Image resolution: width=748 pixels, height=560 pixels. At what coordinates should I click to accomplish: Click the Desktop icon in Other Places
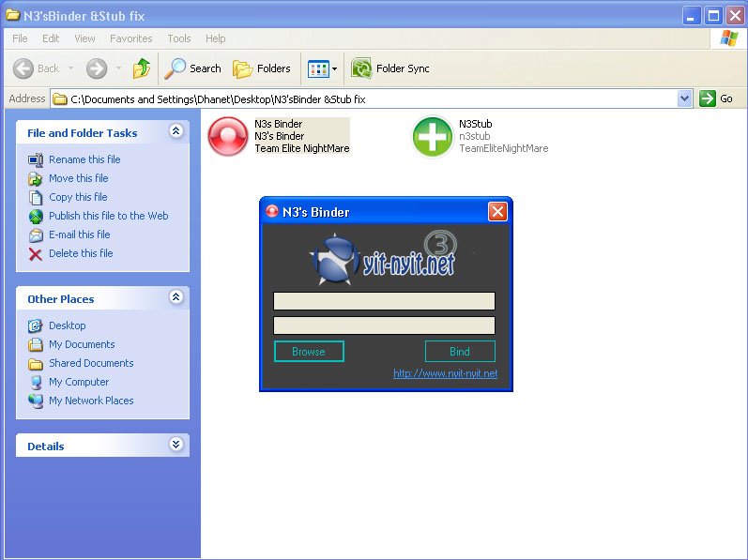click(36, 326)
